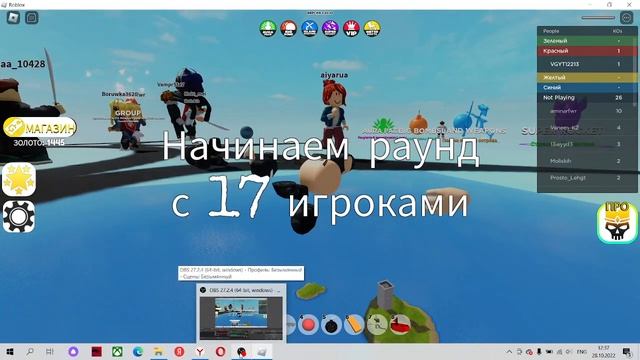
Task: Click the microphone tray icon
Action: 539,351
